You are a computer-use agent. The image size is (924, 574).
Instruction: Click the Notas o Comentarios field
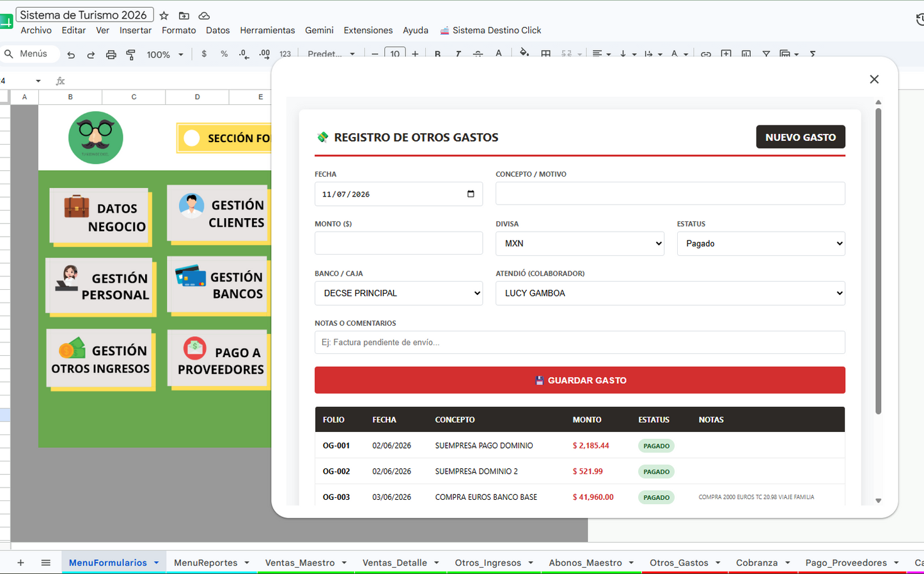[x=580, y=342]
